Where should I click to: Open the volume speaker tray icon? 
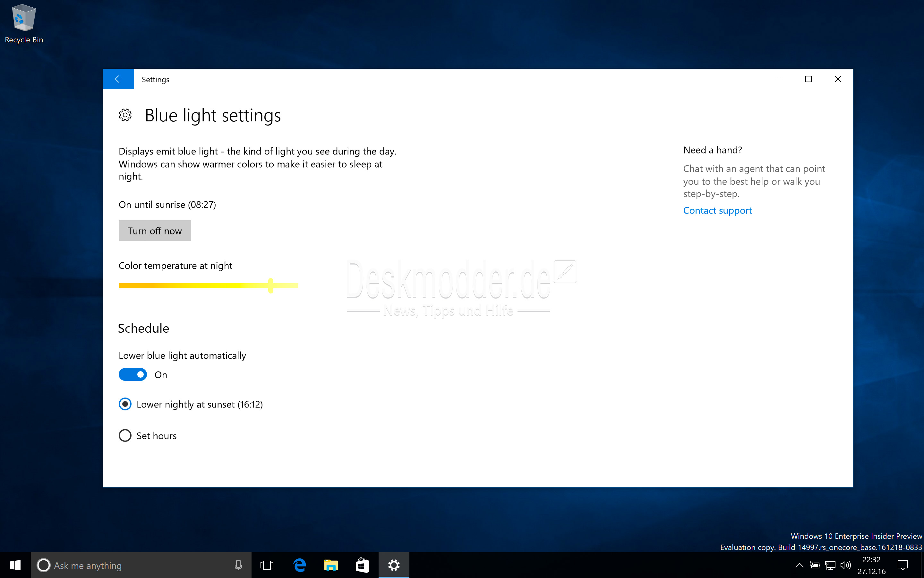tap(845, 565)
